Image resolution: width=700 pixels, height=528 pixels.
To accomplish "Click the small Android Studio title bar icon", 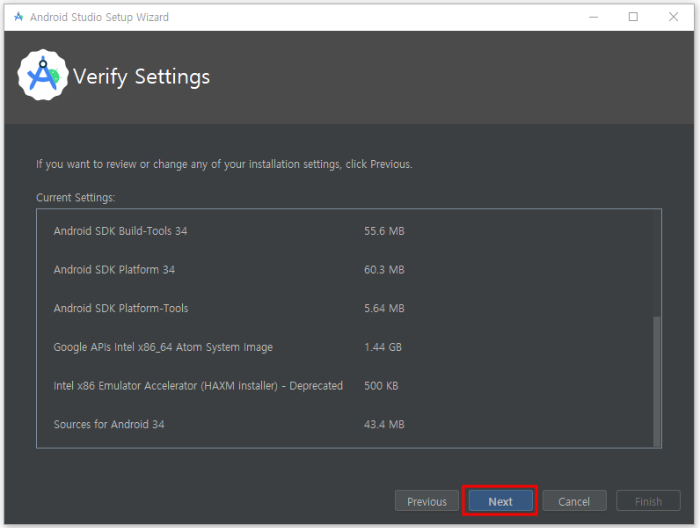I will pyautogui.click(x=19, y=17).
